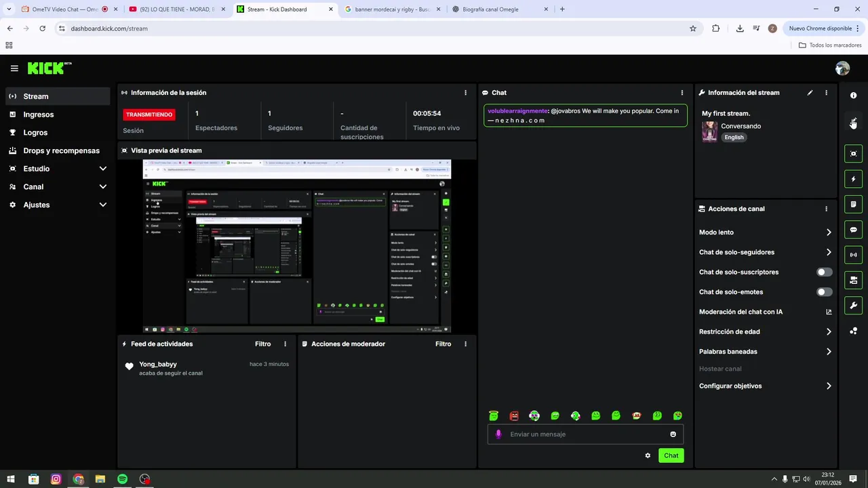The image size is (868, 488).
Task: Expand the Estudio sidebar section
Action: point(58,169)
